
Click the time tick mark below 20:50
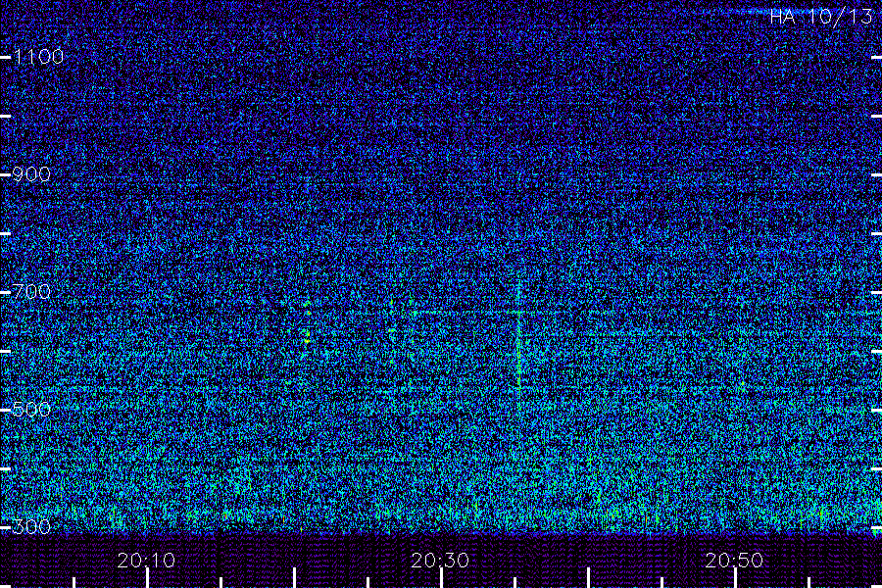(x=735, y=578)
